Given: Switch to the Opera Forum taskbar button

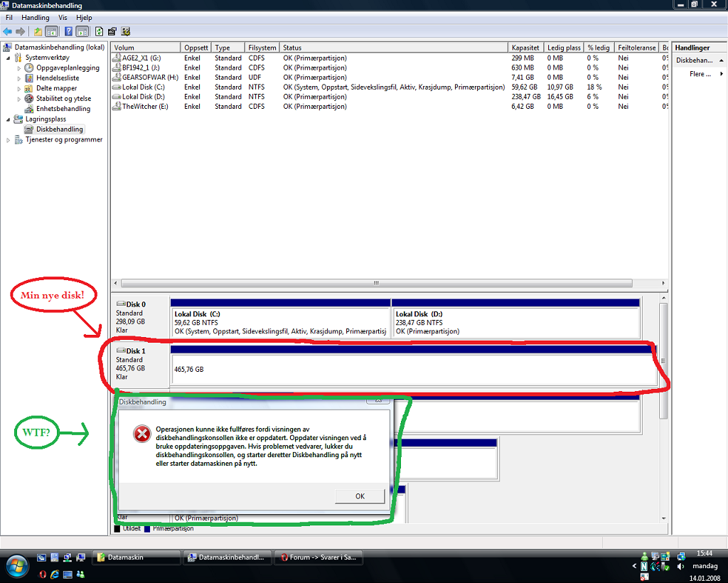Looking at the screenshot, I should 318,557.
